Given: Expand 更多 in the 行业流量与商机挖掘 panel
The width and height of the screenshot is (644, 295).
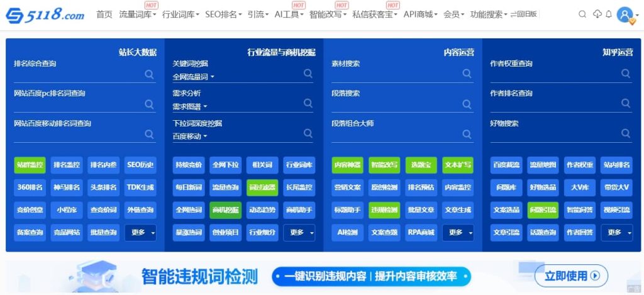Looking at the screenshot, I should point(299,233).
